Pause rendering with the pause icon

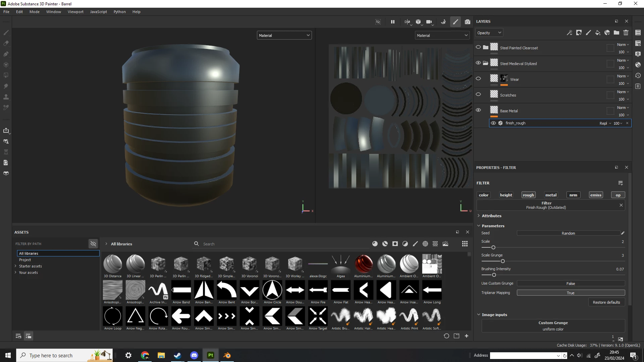point(392,22)
